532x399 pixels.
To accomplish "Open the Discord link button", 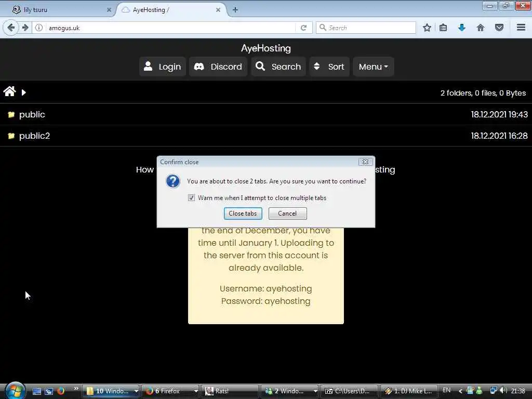I will tap(218, 66).
